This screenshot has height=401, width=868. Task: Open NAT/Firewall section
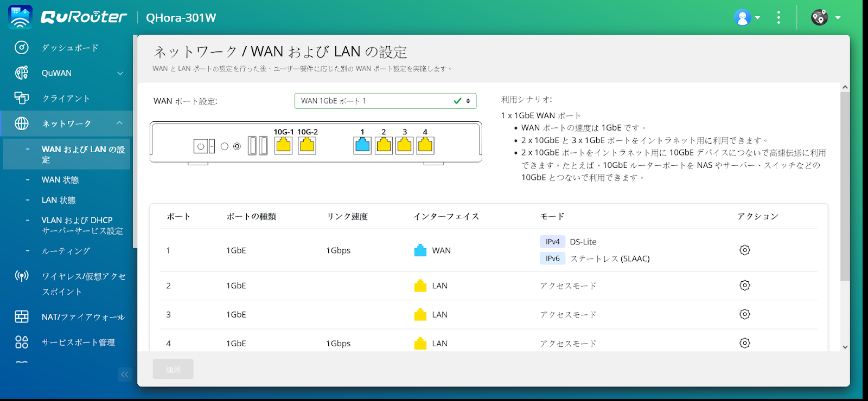click(82, 317)
